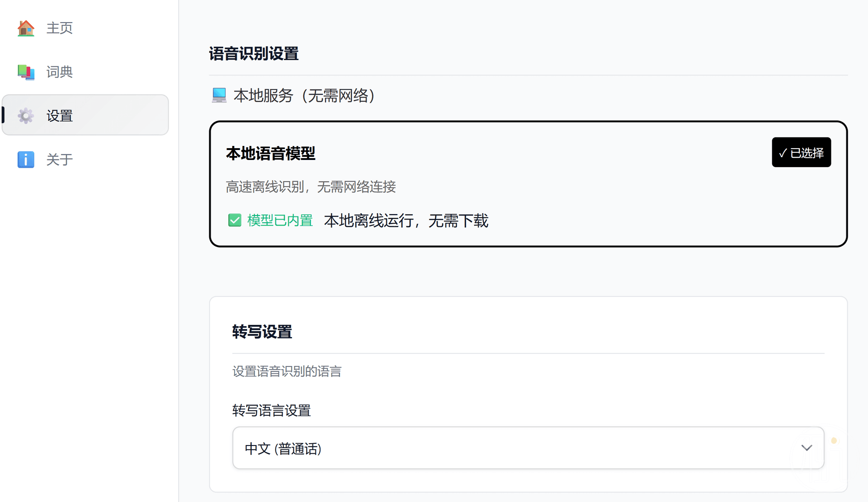
Task: Open the 关于 sidebar entry
Action: 59,160
